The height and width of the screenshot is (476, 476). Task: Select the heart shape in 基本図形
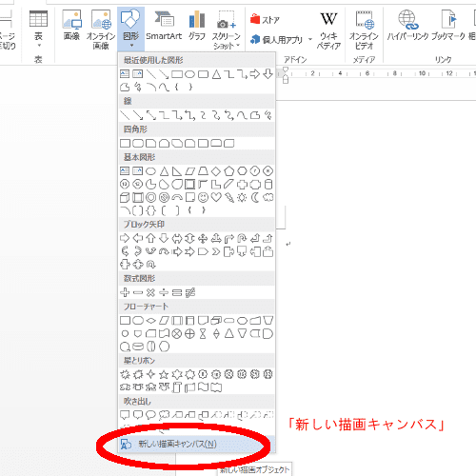coord(216,197)
